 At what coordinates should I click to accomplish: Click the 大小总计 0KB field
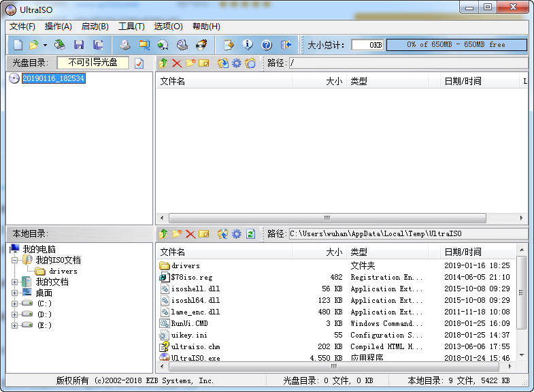(367, 45)
